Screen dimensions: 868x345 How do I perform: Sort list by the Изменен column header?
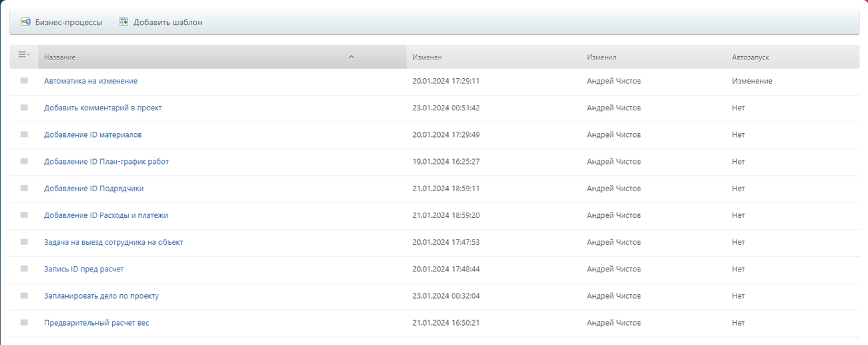(x=427, y=57)
